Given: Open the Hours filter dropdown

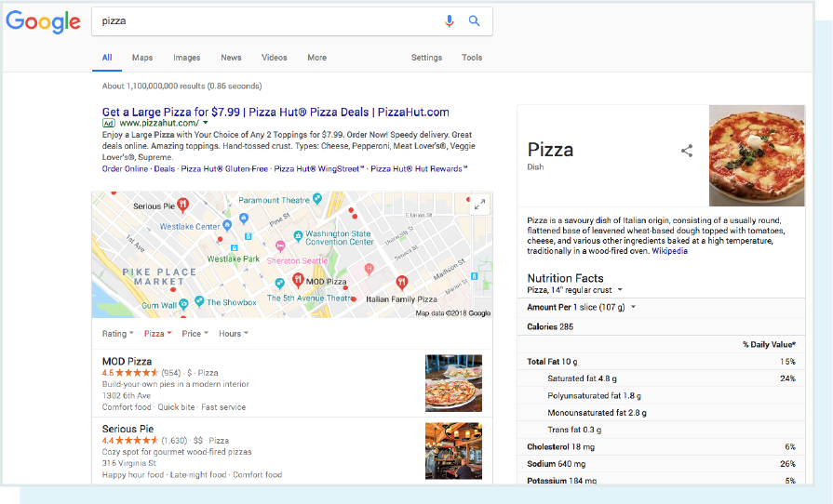Looking at the screenshot, I should 233,334.
